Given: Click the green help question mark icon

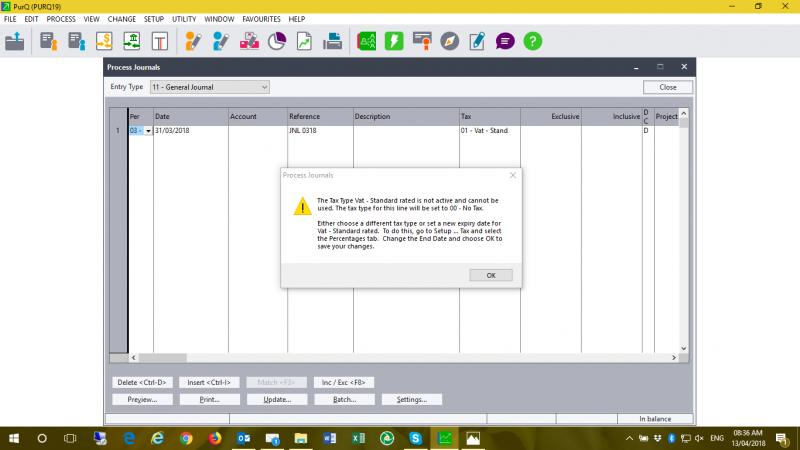Looking at the screenshot, I should [533, 41].
